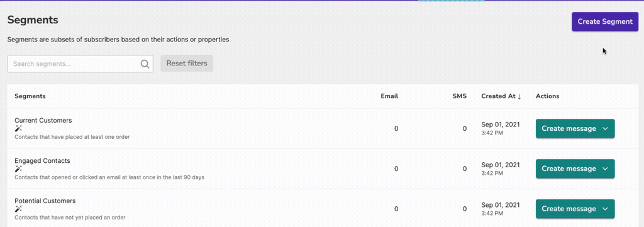The image size is (644, 227).
Task: Click the Reset filters button
Action: click(x=187, y=64)
